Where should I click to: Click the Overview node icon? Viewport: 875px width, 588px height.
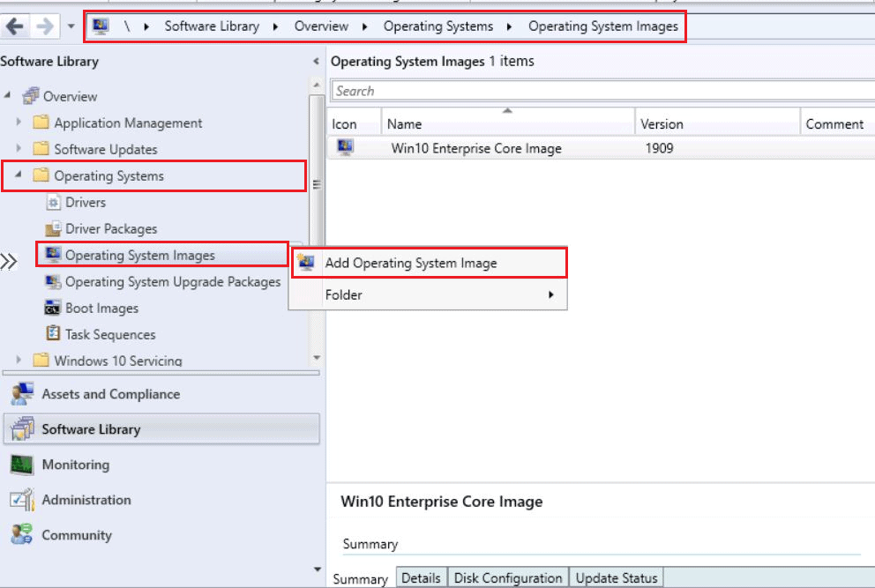(31, 96)
